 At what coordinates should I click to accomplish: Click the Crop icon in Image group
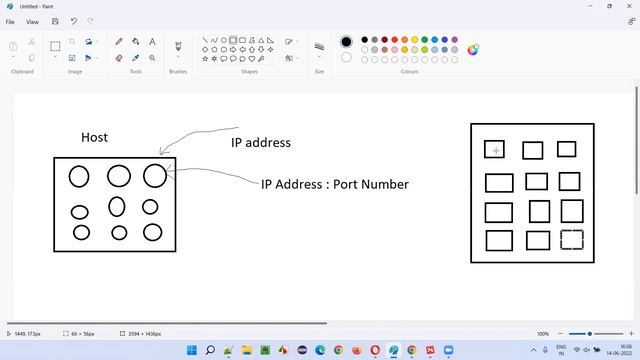click(72, 41)
